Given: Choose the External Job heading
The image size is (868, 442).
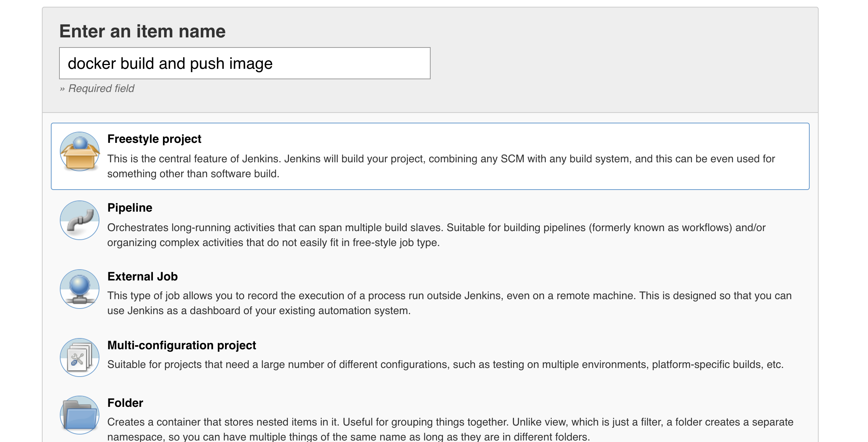Looking at the screenshot, I should tap(142, 276).
